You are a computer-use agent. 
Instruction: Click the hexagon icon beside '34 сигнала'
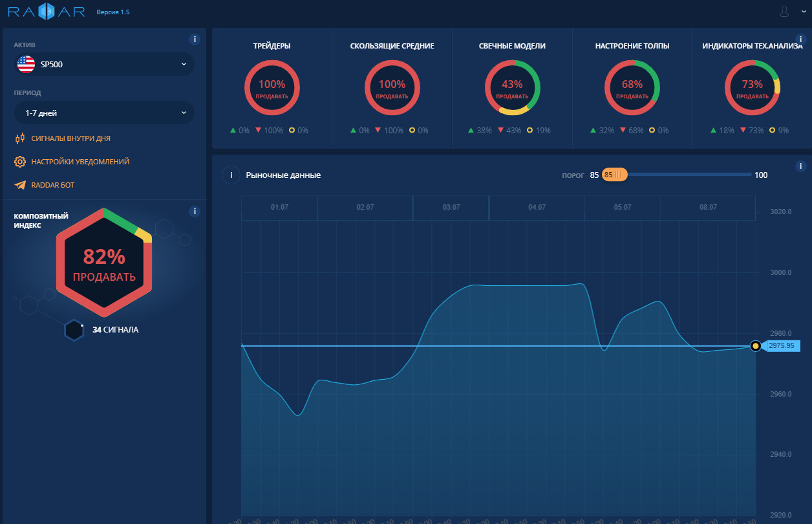(x=74, y=330)
